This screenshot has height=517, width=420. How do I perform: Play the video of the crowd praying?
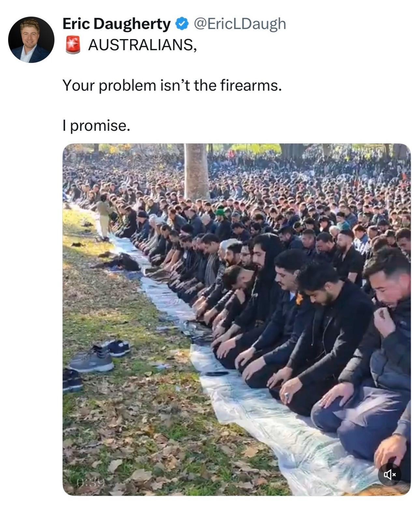(237, 319)
